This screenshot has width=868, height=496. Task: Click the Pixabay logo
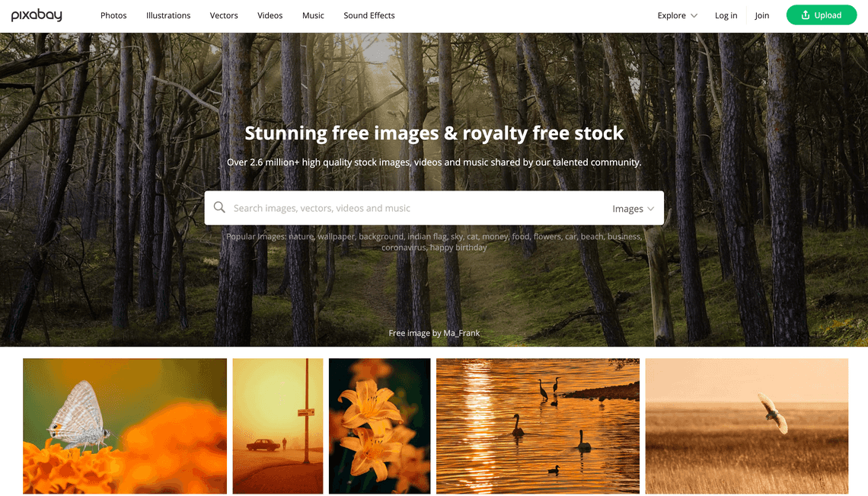coord(37,15)
